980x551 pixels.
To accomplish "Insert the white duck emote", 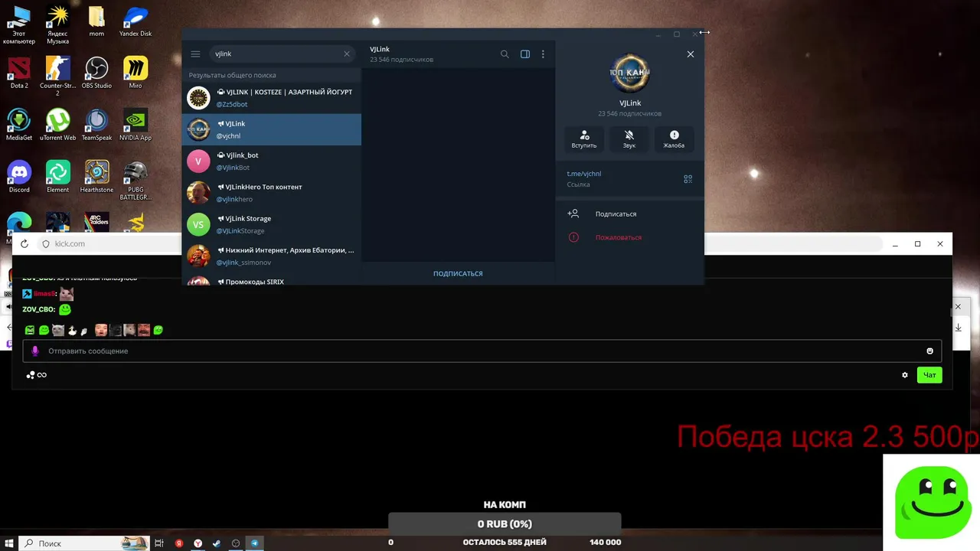I will (73, 331).
